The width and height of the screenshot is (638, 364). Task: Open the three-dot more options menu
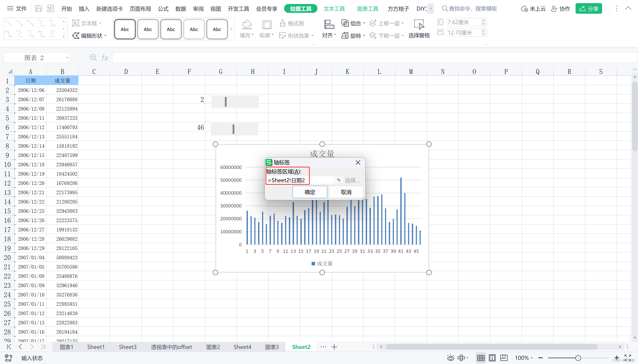coord(617,8)
